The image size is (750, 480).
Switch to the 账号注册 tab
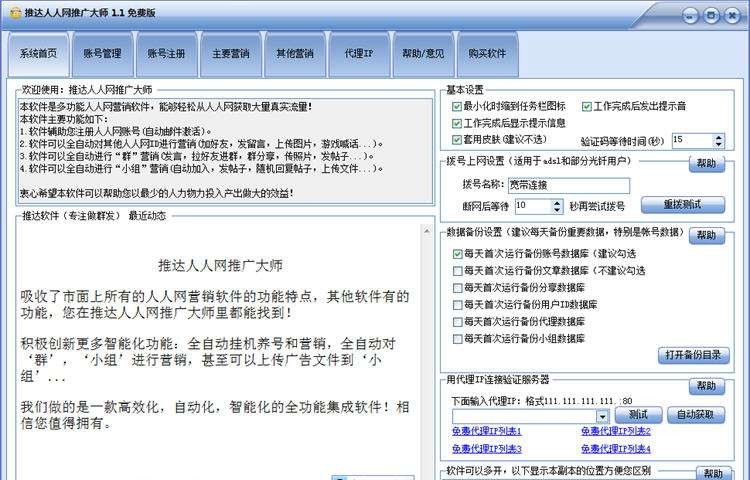[x=166, y=54]
